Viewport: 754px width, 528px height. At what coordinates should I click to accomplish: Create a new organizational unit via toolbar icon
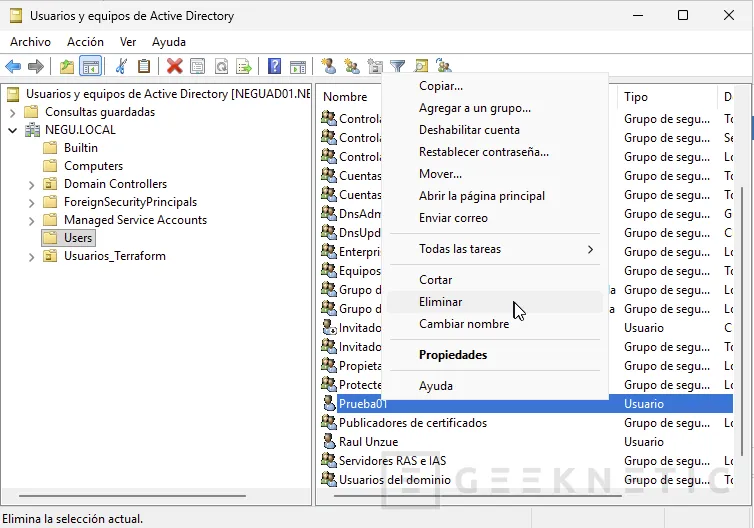click(x=375, y=66)
